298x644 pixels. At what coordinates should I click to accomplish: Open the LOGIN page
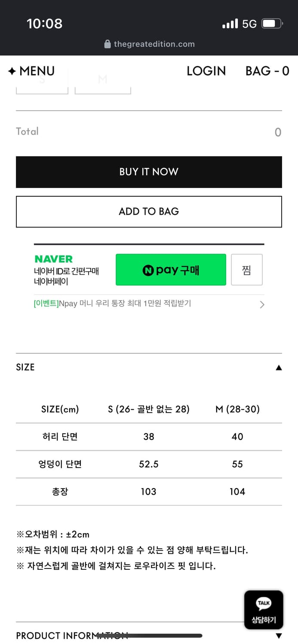206,71
